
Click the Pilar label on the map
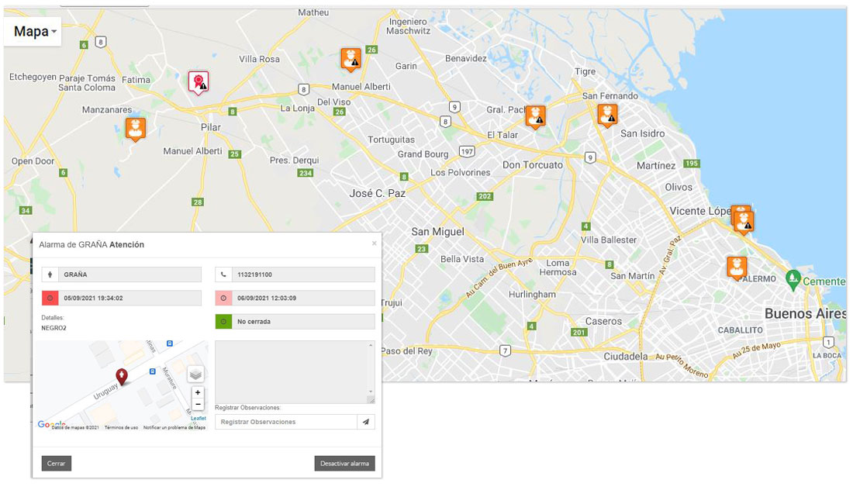211,127
